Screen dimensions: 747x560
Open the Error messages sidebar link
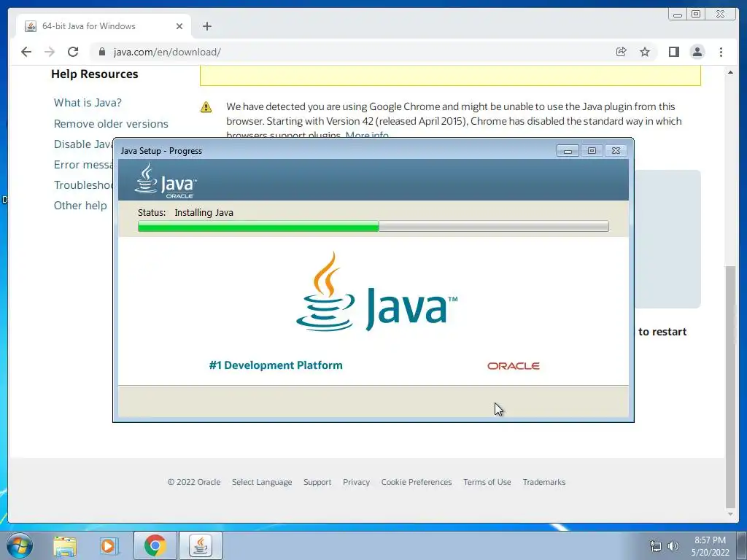pos(83,165)
